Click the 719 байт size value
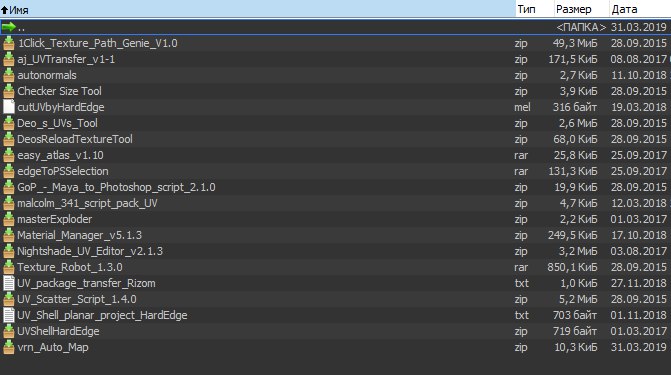 (575, 331)
